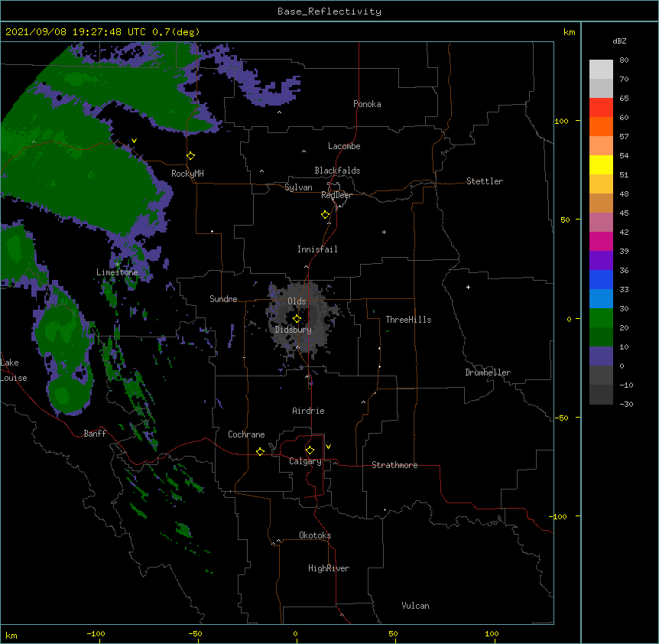Click the Airdrie city label
The height and width of the screenshot is (644, 659).
coord(309,411)
